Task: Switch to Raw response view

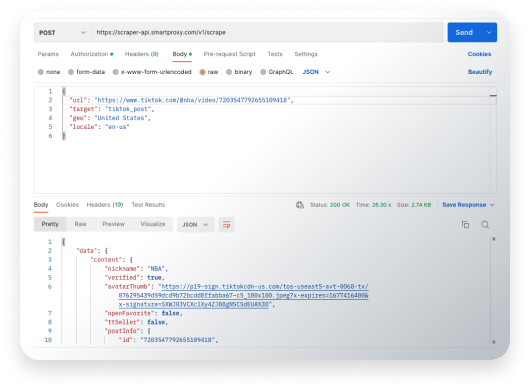Action: pos(80,224)
